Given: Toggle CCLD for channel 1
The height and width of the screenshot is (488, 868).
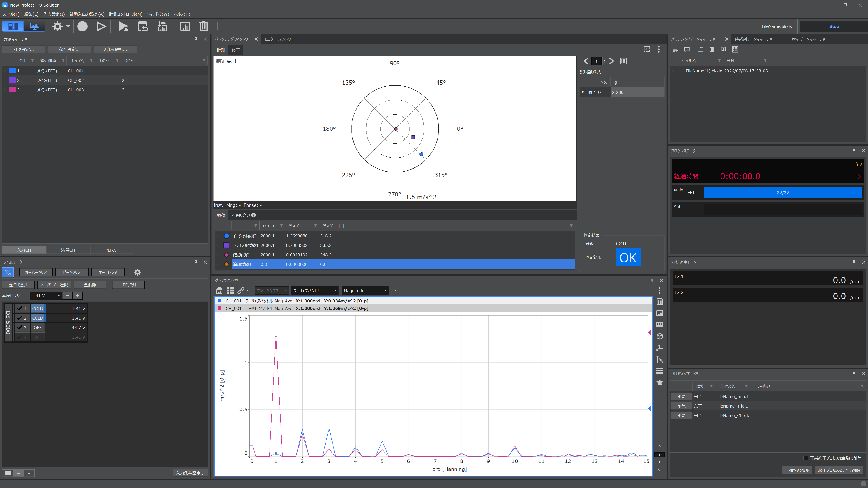Looking at the screenshot, I should [x=37, y=309].
